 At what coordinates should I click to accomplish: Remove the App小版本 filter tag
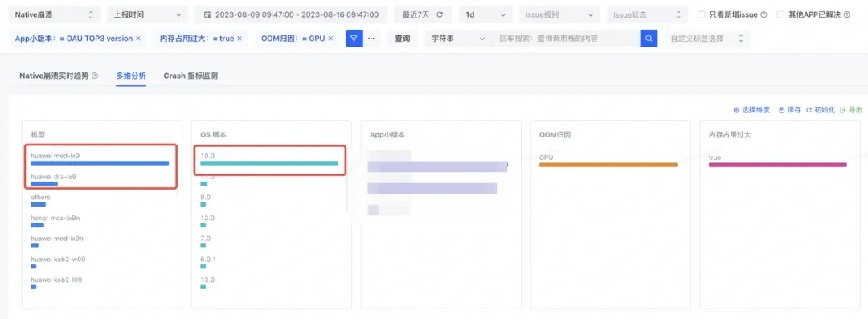coord(138,39)
